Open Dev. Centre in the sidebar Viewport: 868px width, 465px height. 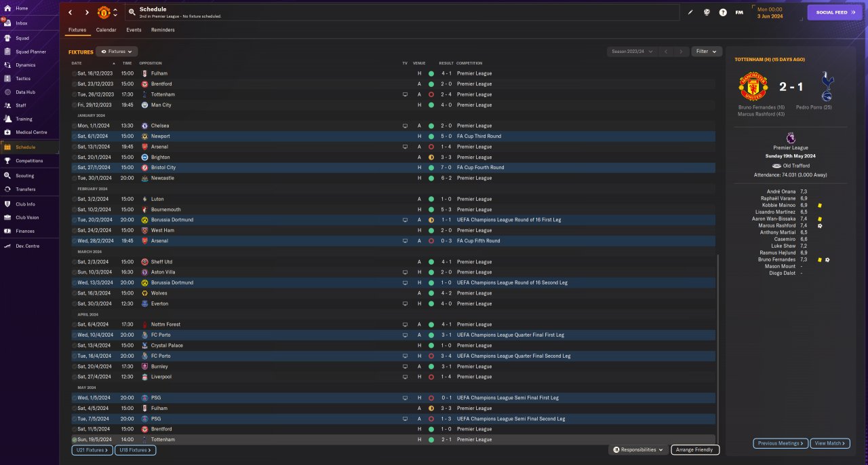click(29, 246)
